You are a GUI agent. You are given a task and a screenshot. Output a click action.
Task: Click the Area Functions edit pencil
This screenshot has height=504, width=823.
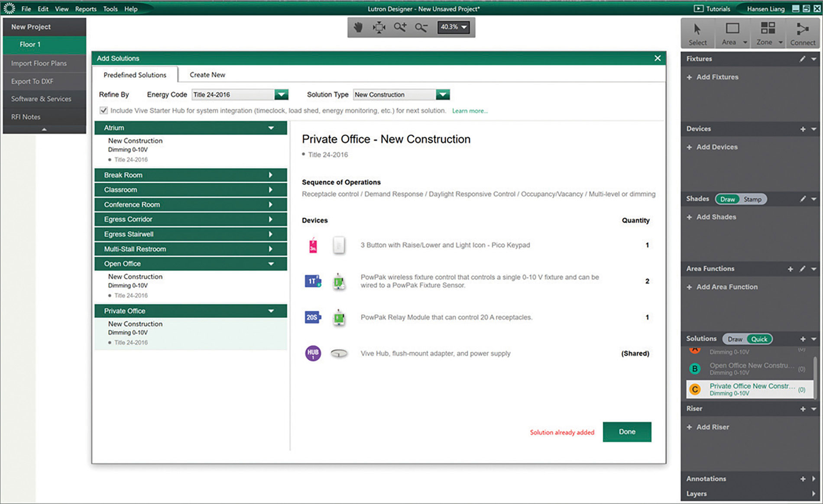(x=802, y=269)
